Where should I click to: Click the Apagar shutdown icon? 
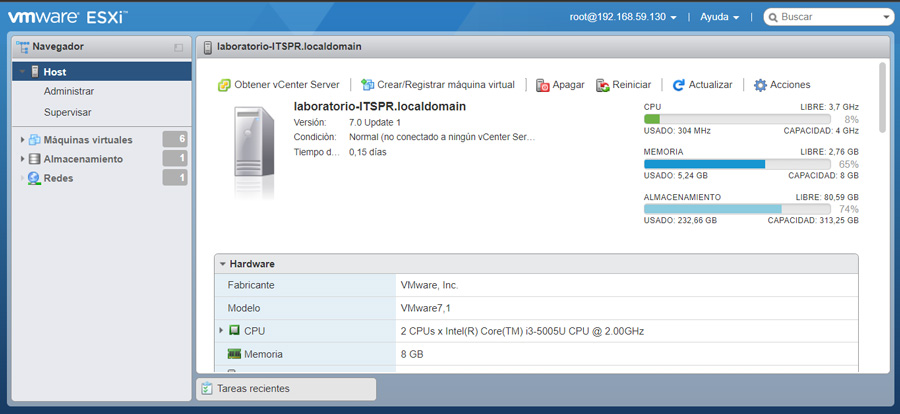542,85
